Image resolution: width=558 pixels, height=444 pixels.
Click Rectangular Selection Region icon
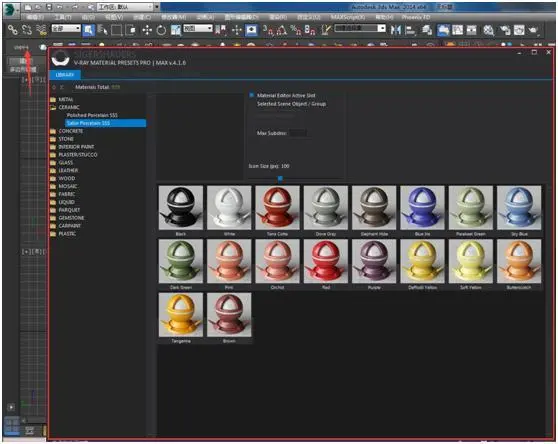tap(117, 30)
